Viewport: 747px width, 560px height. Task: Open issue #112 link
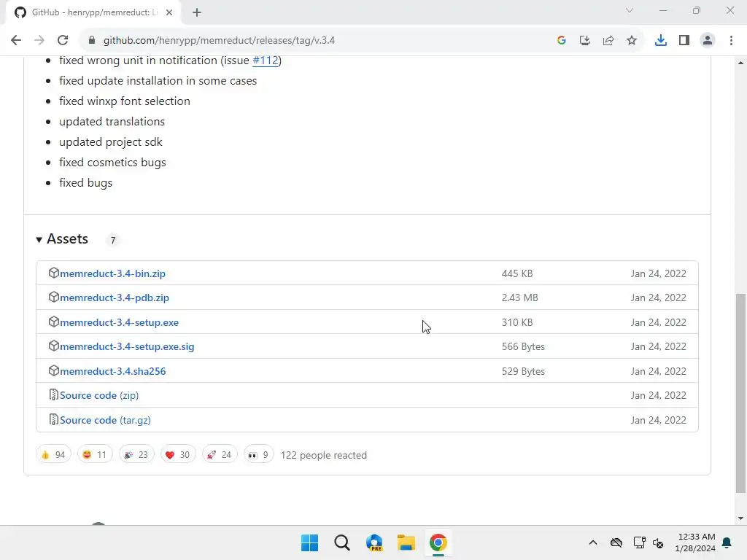[x=266, y=61]
